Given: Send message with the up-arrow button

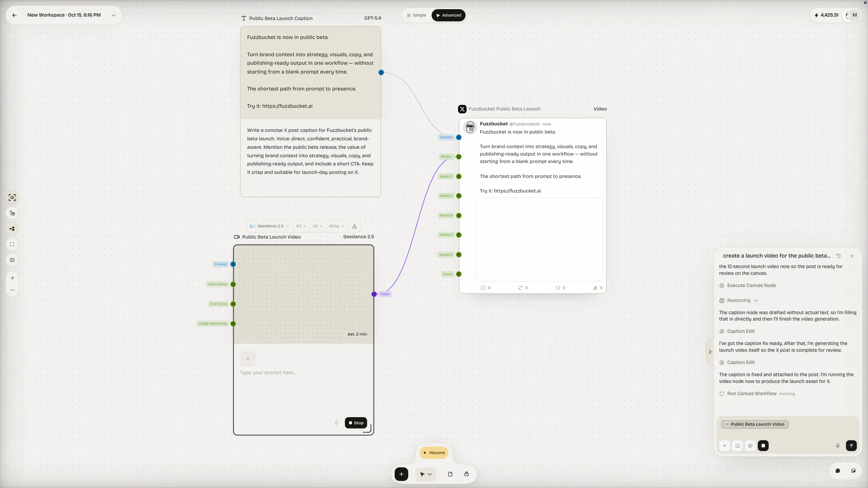Looking at the screenshot, I should (x=851, y=446).
